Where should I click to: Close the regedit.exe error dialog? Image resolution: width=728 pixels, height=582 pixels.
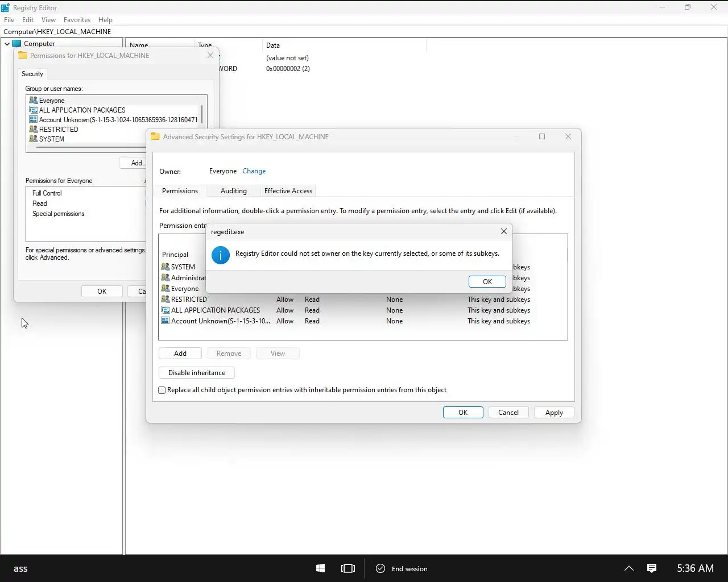[503, 231]
